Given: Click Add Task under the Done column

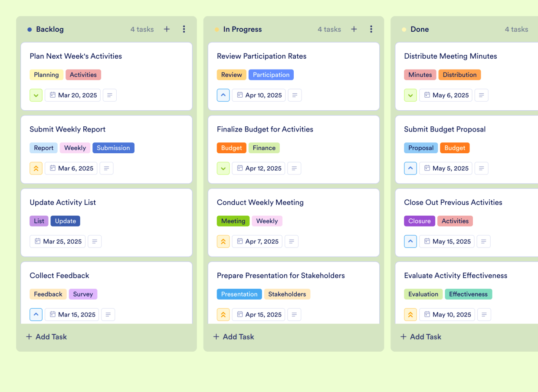Looking at the screenshot, I should pos(420,336).
